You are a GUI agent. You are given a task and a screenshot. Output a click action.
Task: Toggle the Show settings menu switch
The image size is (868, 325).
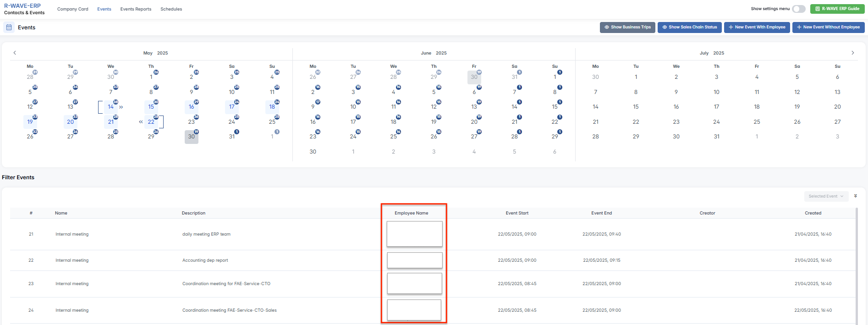798,9
